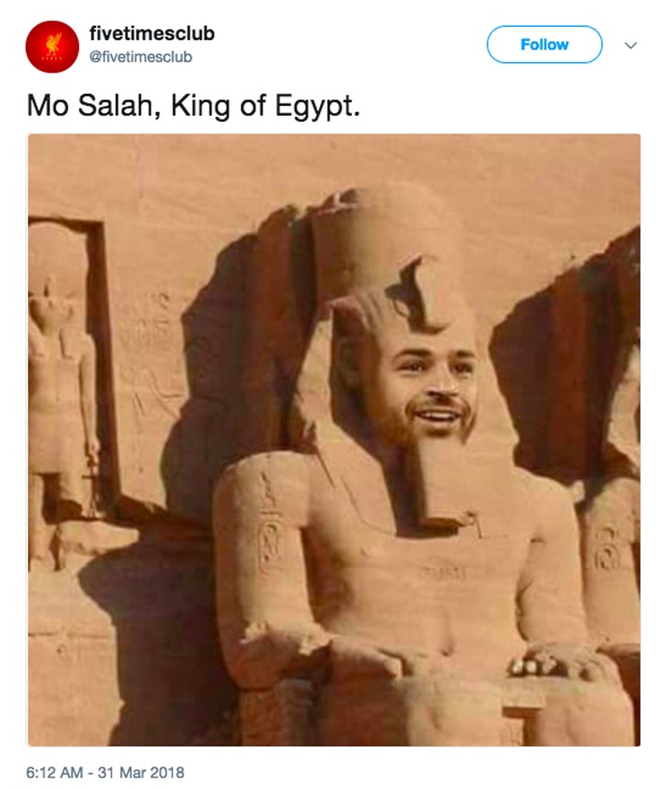Screen dimensions: 672x789
Task: Select the 'Mo Salah, King of Egypt.' text
Action: tap(194, 106)
